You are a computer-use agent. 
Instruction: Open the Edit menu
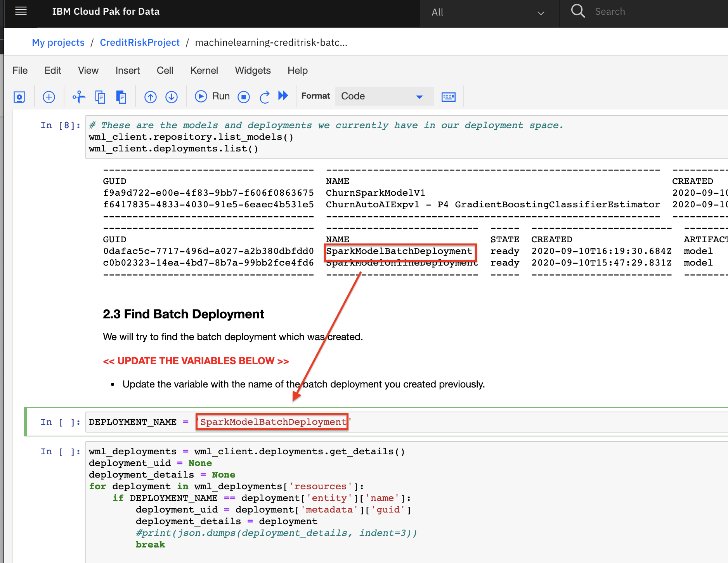point(53,70)
